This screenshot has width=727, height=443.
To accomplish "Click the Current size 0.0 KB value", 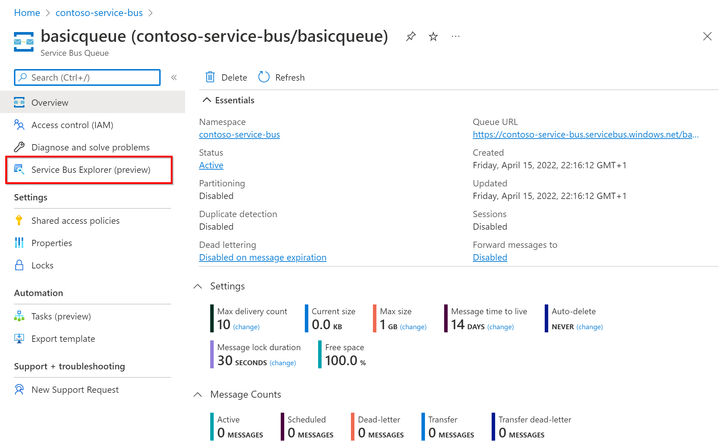I will [327, 325].
